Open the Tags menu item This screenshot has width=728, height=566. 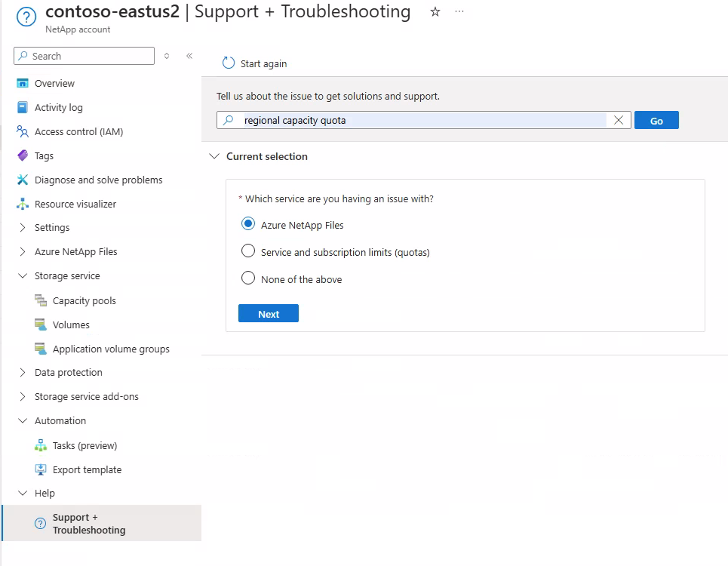point(44,155)
